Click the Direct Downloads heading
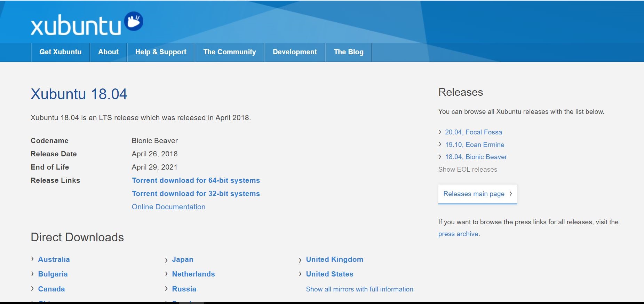The height and width of the screenshot is (304, 644). click(x=77, y=237)
